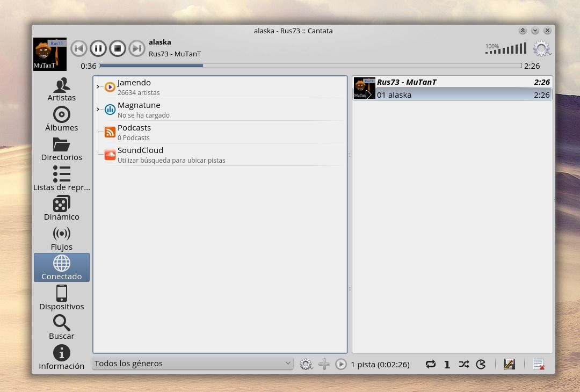This screenshot has width=580, height=392.
Task: Toggle single track mode
Action: pos(447,364)
